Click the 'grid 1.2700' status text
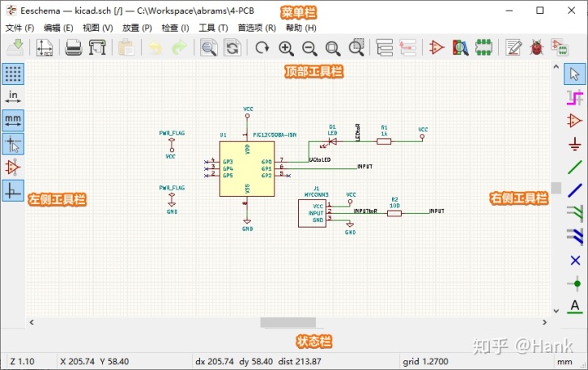This screenshot has height=370, width=588. 425,362
